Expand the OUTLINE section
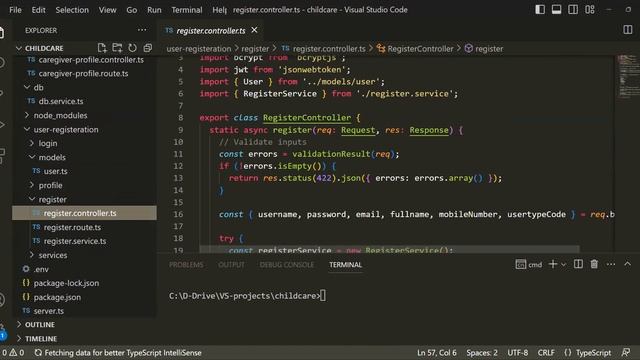The height and width of the screenshot is (360, 640). pos(36,324)
